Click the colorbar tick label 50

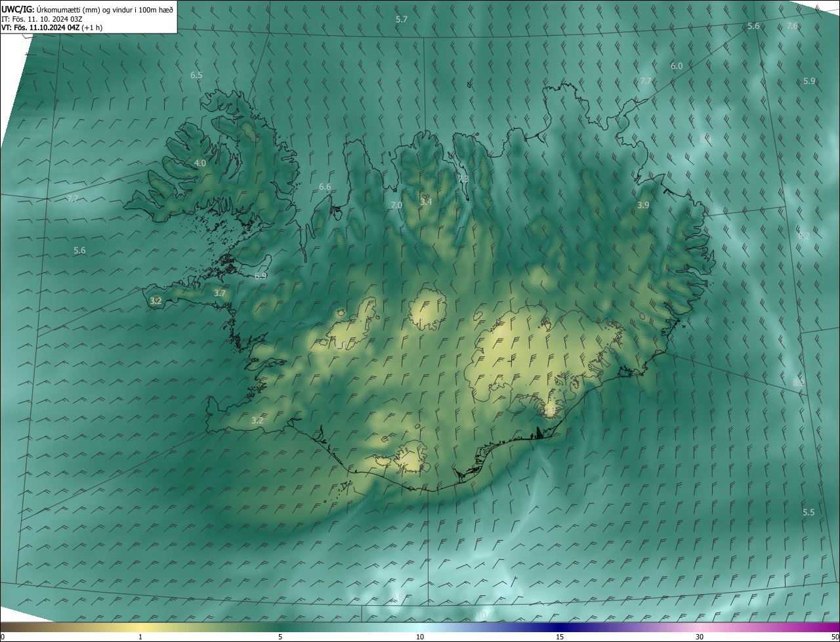[835, 637]
